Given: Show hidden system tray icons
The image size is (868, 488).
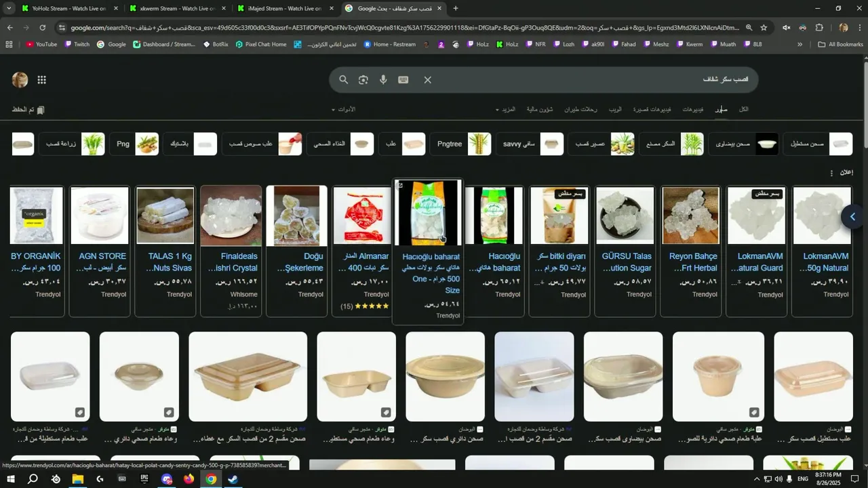Looking at the screenshot, I should coord(757,479).
